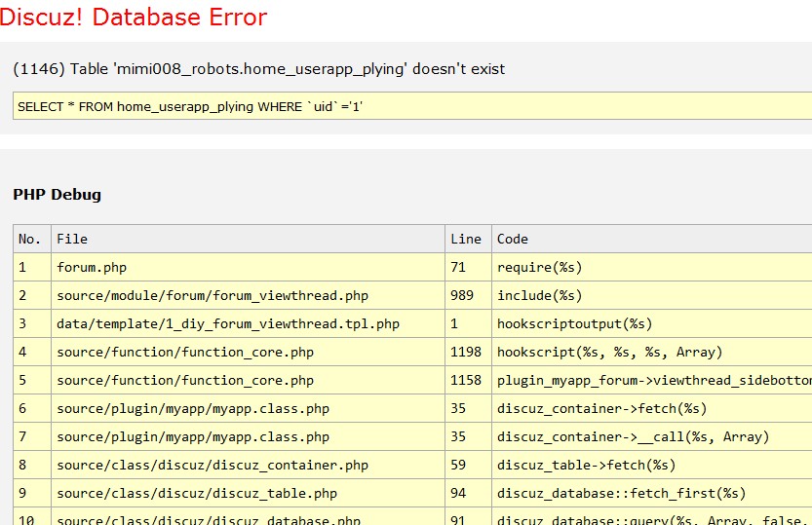
Task: Select the discuz_database.php file cell
Action: [x=248, y=517]
